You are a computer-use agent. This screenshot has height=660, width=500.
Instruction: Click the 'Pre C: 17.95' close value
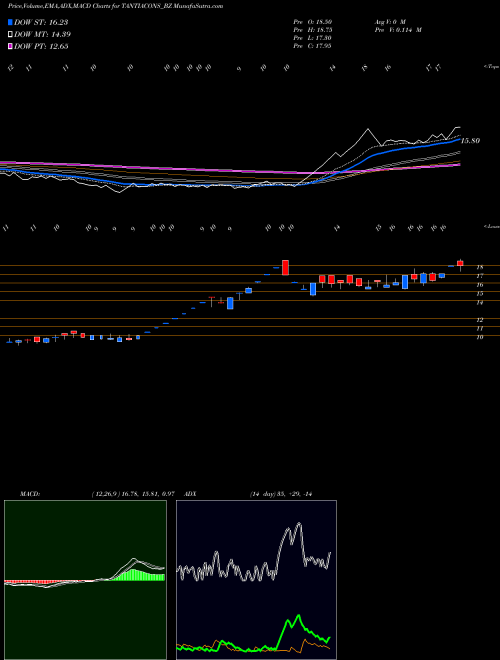coord(312,46)
